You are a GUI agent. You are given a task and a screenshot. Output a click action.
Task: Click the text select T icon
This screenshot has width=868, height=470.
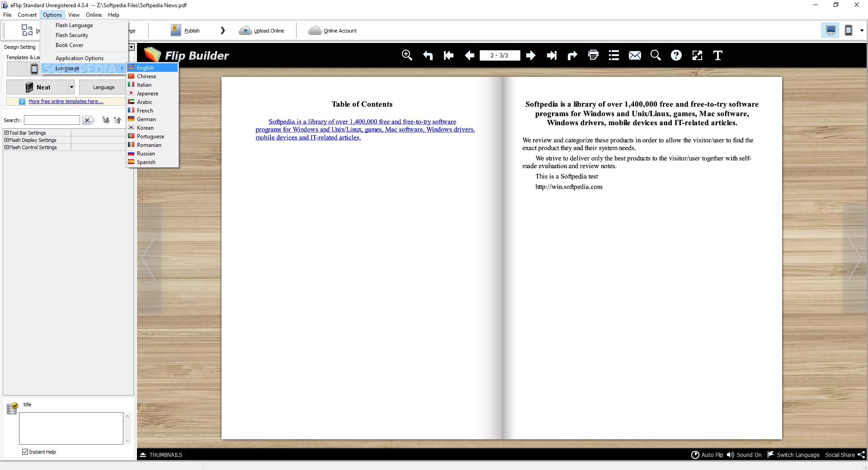click(718, 55)
